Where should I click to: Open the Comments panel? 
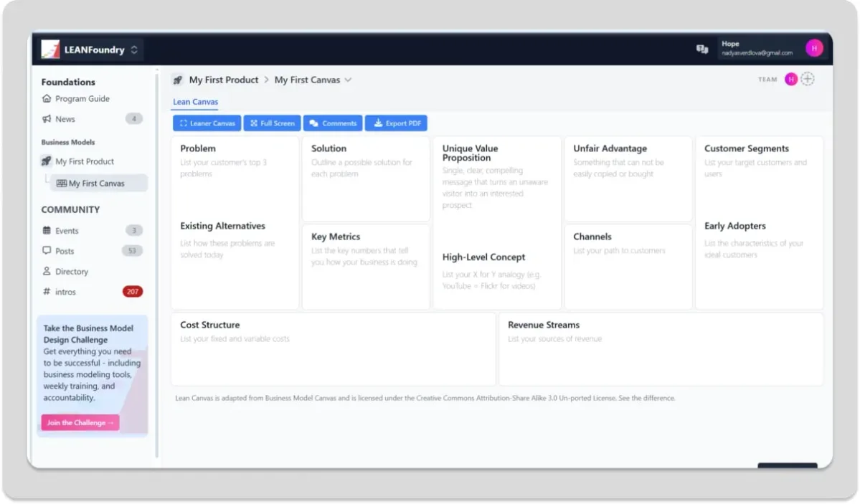click(332, 123)
